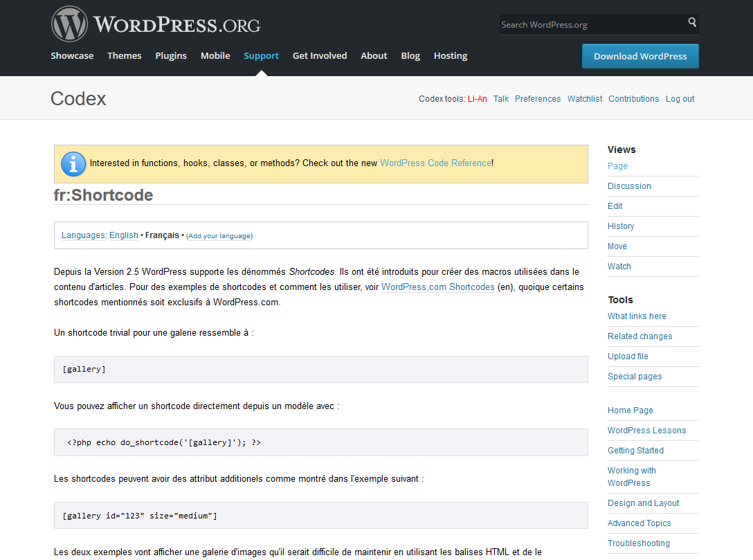The height and width of the screenshot is (560, 753).
Task: Open the Themes menu item
Action: coord(125,55)
